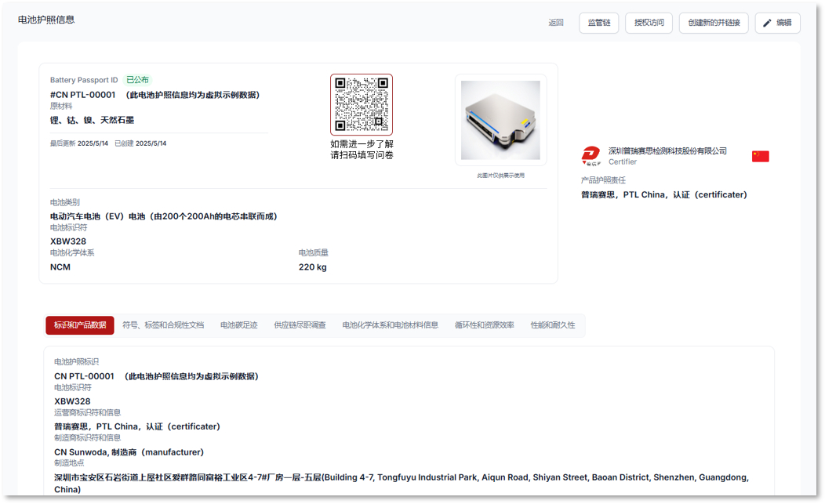Go to the 性能和耐久性 tab
Image resolution: width=825 pixels, height=504 pixels.
(x=552, y=325)
